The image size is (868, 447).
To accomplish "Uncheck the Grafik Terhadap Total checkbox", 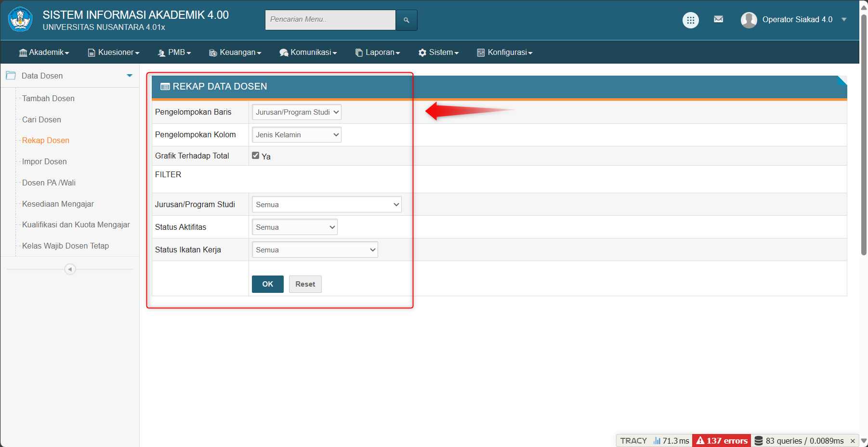I will (256, 156).
